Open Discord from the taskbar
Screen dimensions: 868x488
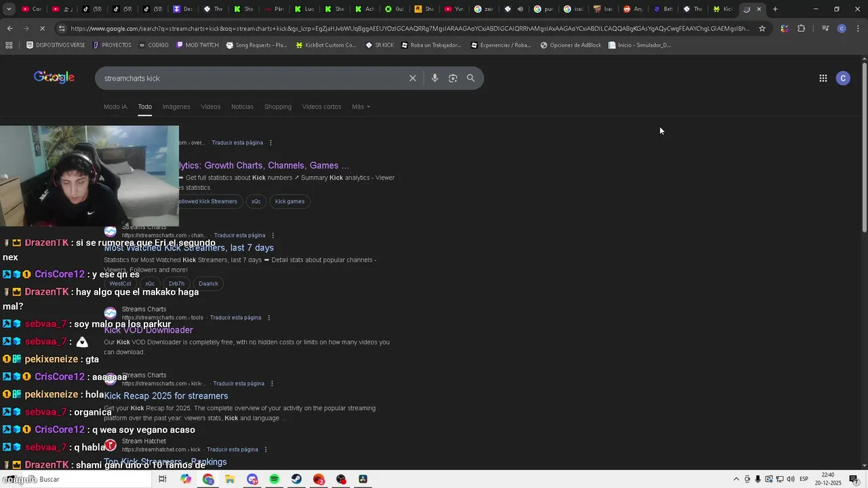(252, 479)
